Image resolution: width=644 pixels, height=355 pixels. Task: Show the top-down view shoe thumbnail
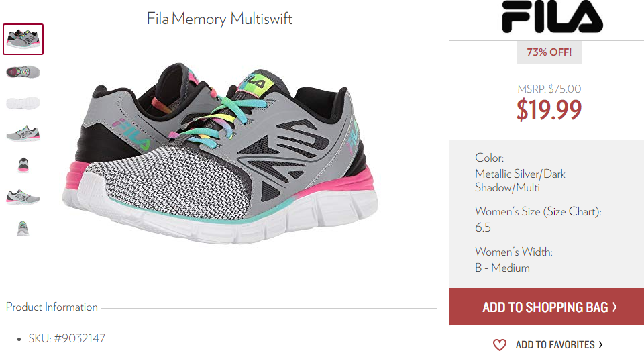pyautogui.click(x=23, y=72)
